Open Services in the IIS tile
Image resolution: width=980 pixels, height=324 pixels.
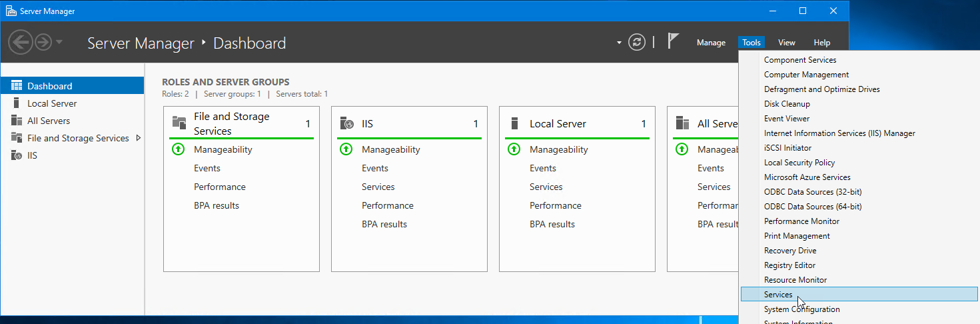point(378,187)
